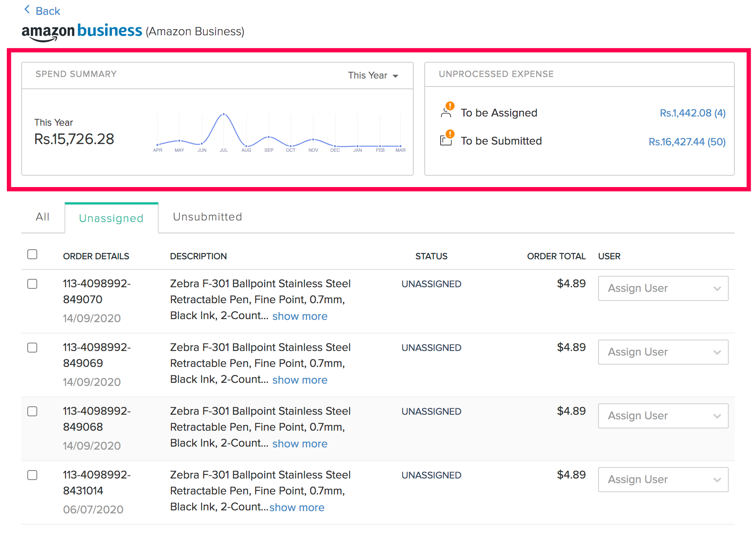Click the Rs.16,427.44 (50) amount link
756x554 pixels.
687,142
